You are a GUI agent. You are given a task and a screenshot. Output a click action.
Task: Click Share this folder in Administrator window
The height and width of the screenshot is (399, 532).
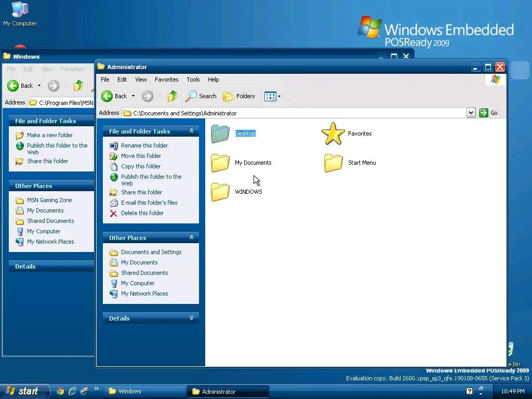(141, 192)
